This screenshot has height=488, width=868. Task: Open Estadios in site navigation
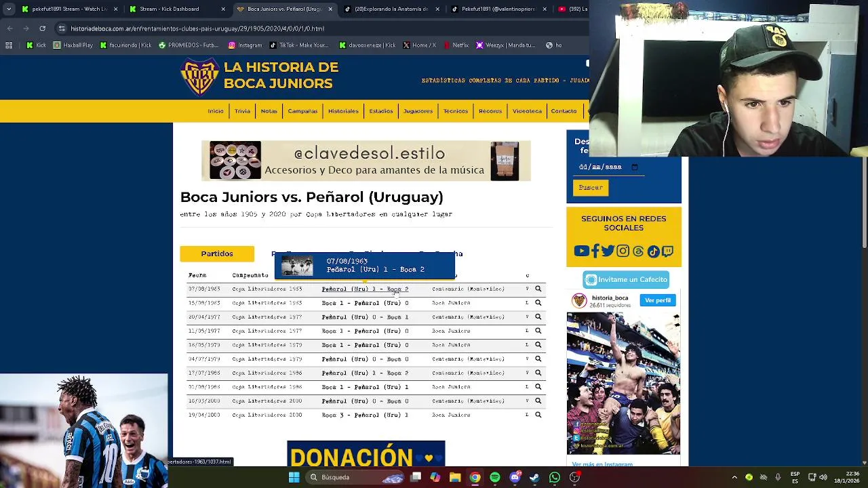[x=380, y=111]
